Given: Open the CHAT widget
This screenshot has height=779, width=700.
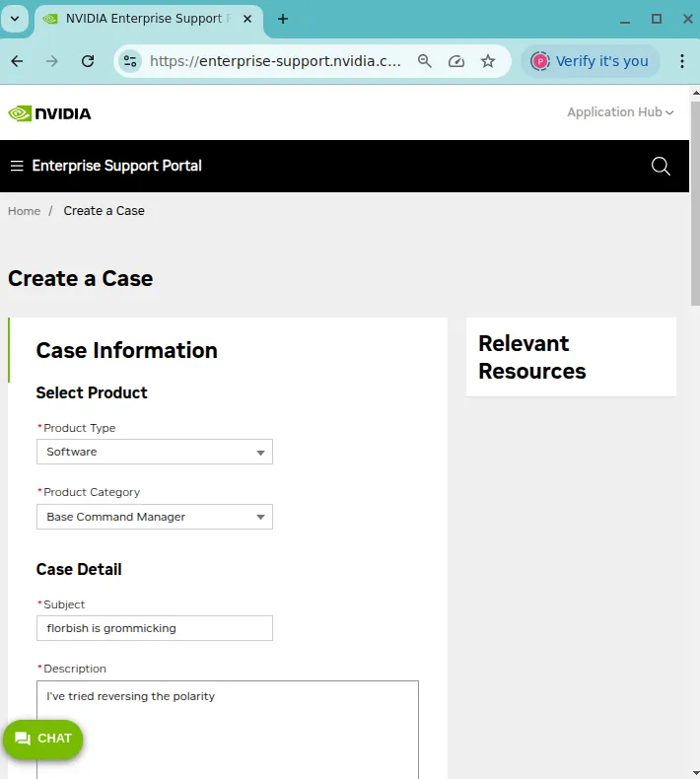Looking at the screenshot, I should pyautogui.click(x=42, y=739).
